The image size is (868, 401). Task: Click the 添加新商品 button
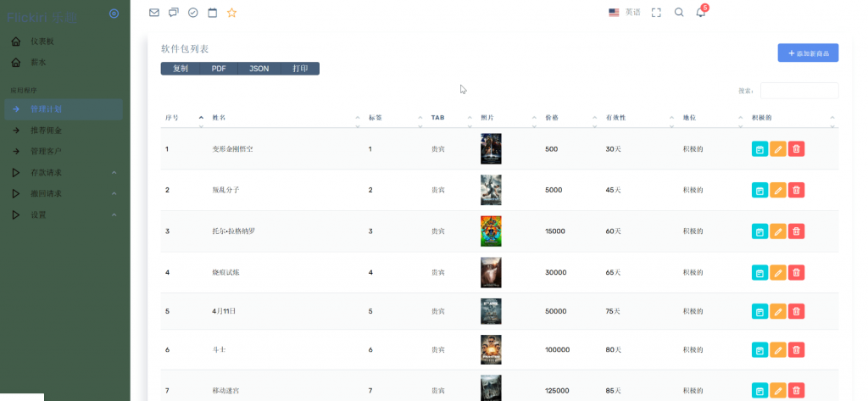click(x=808, y=53)
